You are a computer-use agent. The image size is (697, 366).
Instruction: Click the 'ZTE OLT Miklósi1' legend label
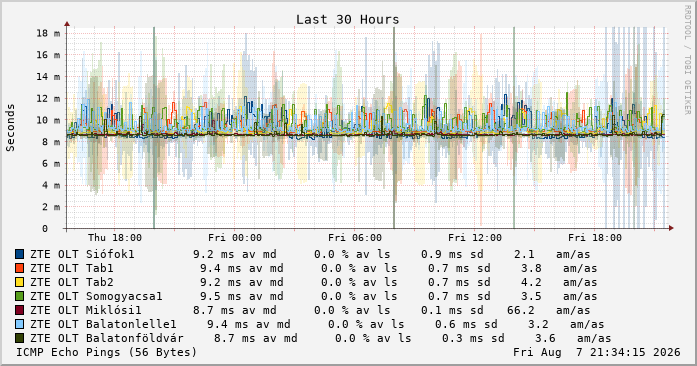pos(86,310)
